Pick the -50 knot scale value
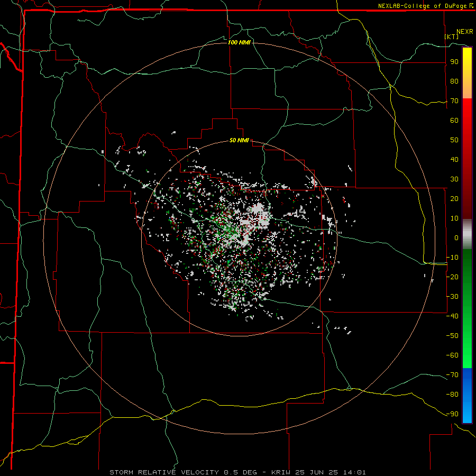The width and height of the screenshot is (476, 476). pyautogui.click(x=452, y=335)
